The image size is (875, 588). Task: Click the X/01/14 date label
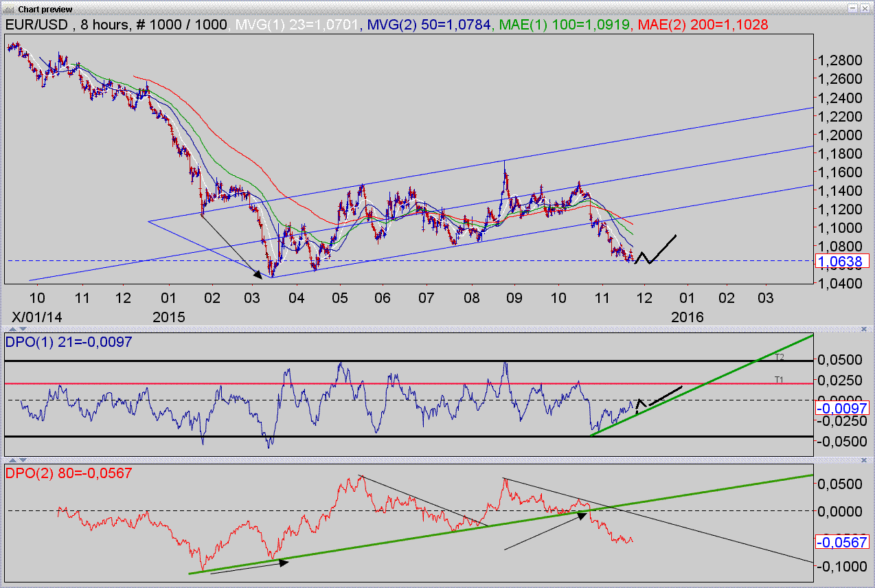[x=36, y=317]
